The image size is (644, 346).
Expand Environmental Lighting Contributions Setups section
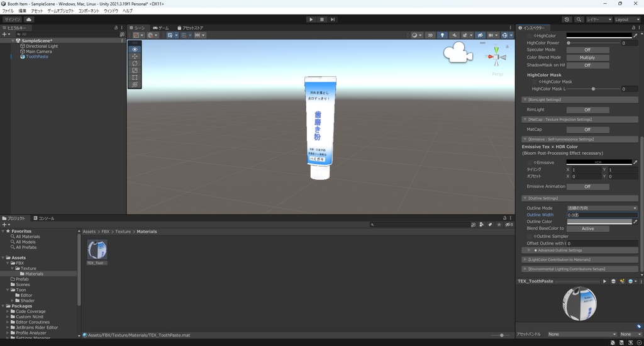[580, 269]
